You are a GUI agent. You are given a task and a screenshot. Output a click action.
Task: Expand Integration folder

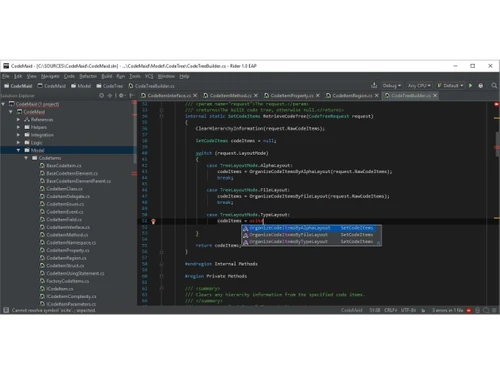(x=18, y=135)
